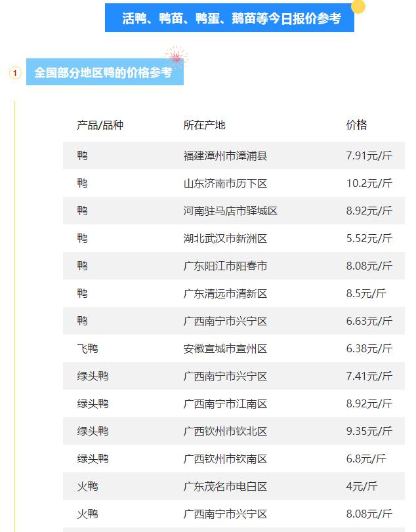The image size is (416, 532).
Task: Click the 5.52元/斤 price for Wuhan
Action: pyautogui.click(x=369, y=239)
